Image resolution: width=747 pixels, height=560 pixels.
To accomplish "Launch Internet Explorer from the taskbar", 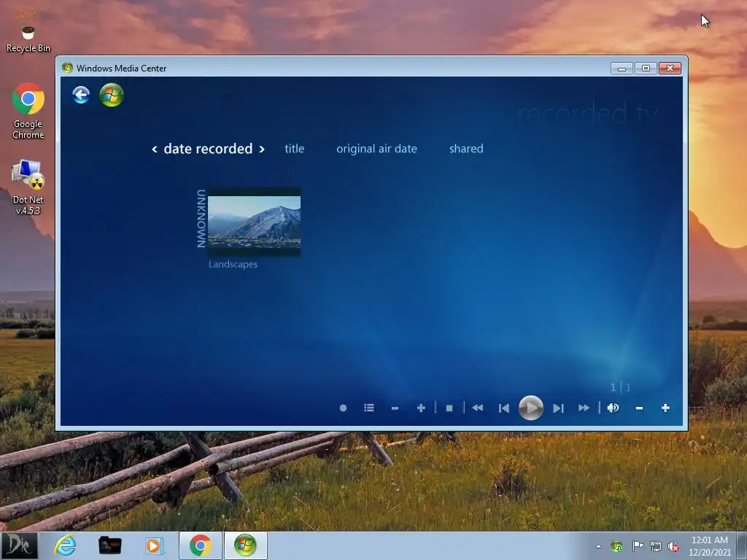I will coord(65,545).
